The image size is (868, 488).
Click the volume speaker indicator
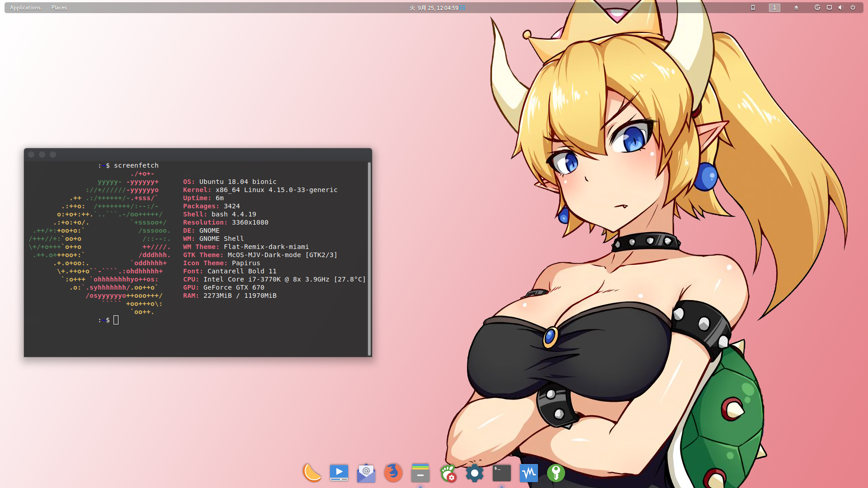[x=840, y=8]
